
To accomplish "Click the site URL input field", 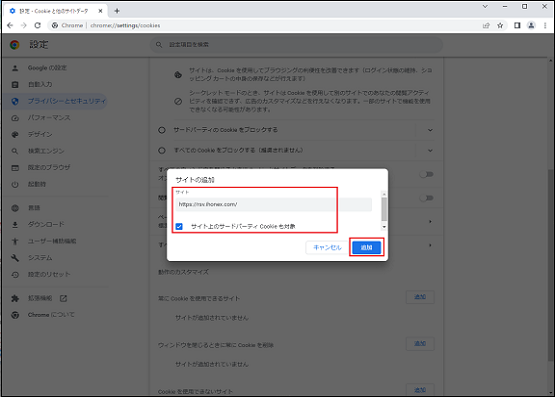I will pos(273,205).
